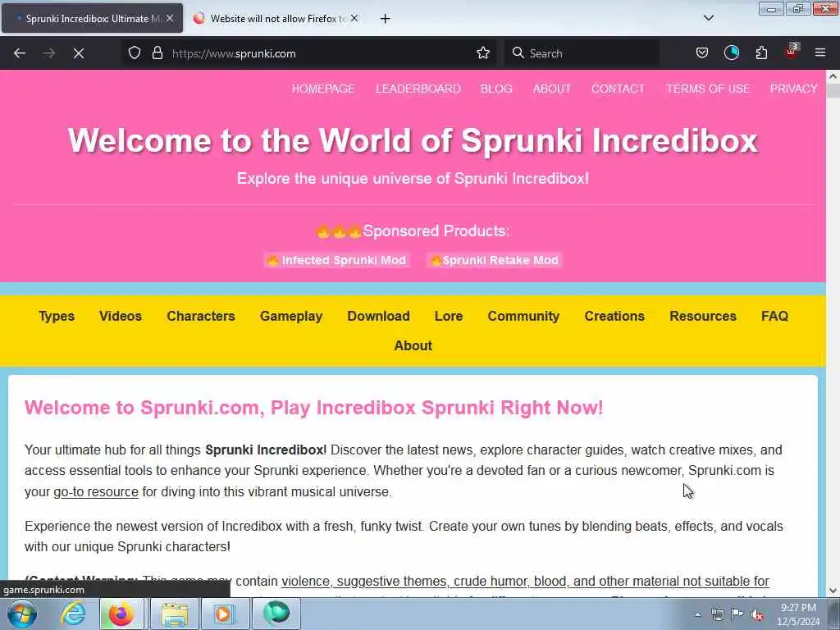This screenshot has height=630, width=840.
Task: Open Windows Media Player from taskbar
Action: click(224, 614)
